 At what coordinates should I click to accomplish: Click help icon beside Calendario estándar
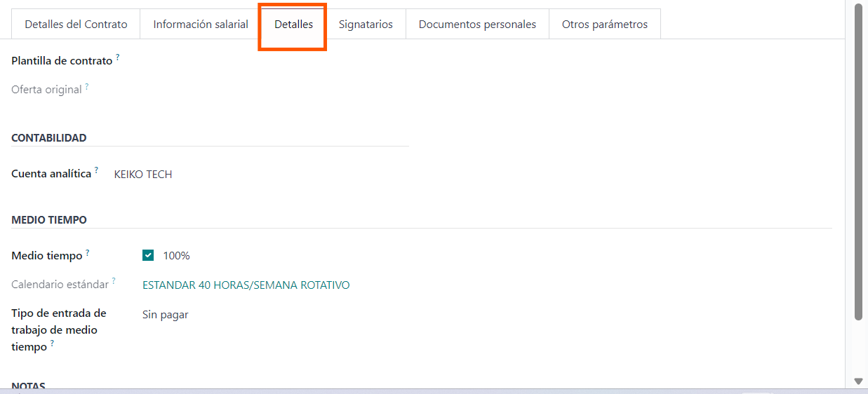coord(114,281)
